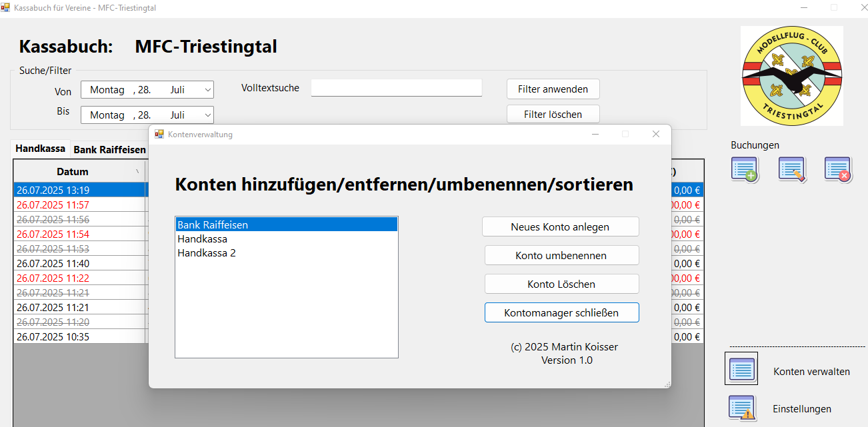Click the Modellflug-Club Triestingtal logo
The height and width of the screenshot is (427, 868).
point(791,76)
